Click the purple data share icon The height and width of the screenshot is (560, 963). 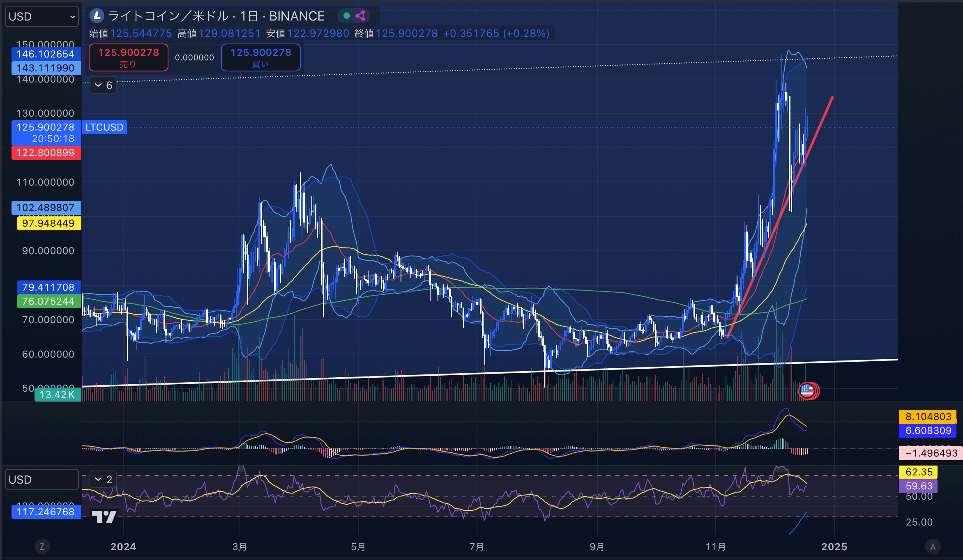coord(361,16)
